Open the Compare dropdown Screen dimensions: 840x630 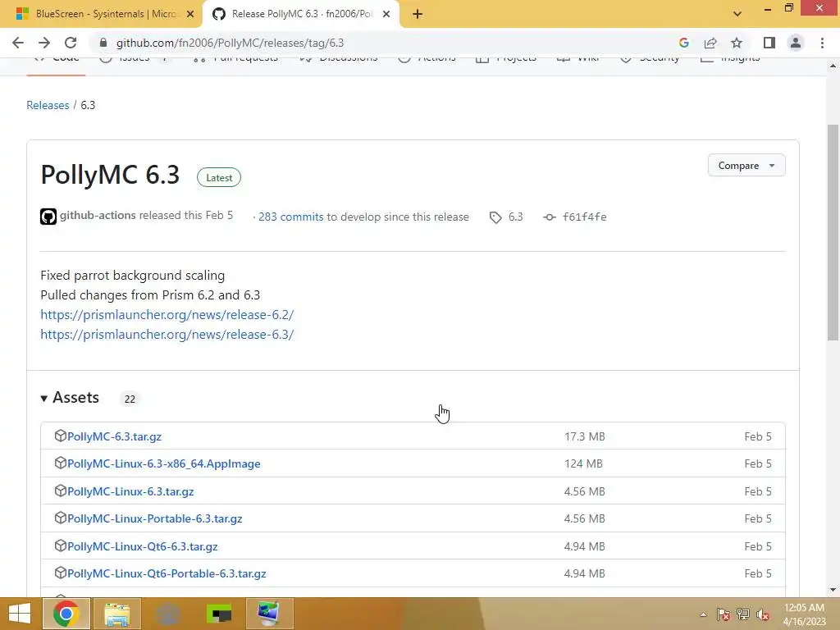coord(746,166)
